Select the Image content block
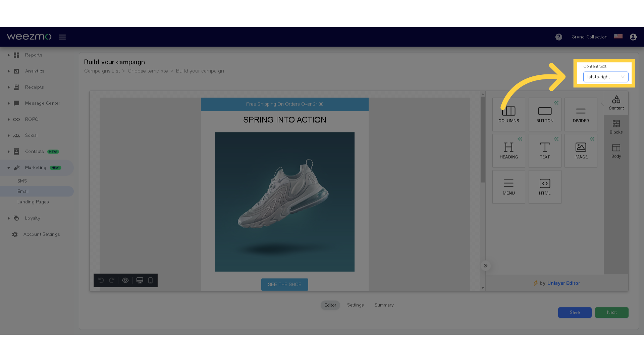 [x=581, y=150]
